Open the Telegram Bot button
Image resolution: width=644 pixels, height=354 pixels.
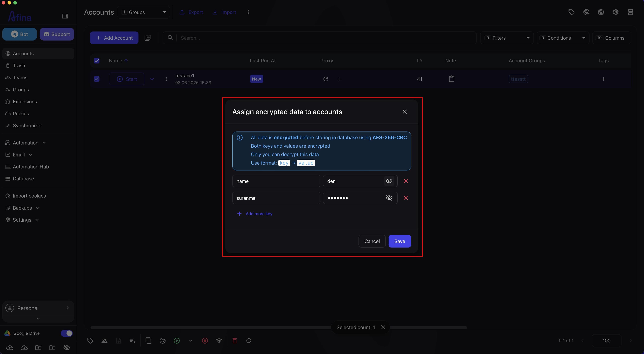[19, 34]
